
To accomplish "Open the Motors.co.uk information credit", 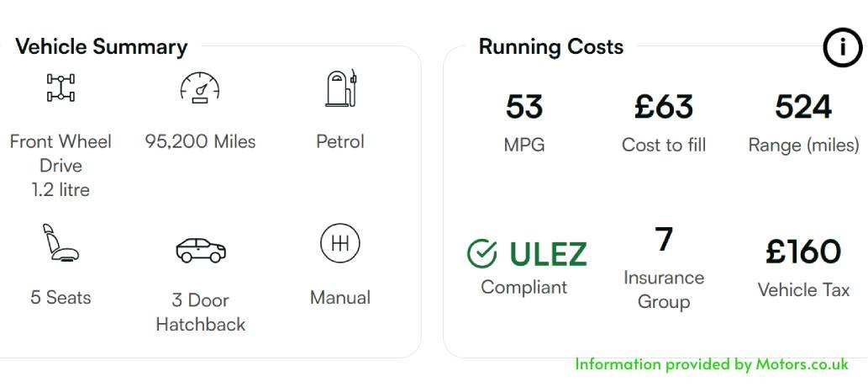I will 712,364.
